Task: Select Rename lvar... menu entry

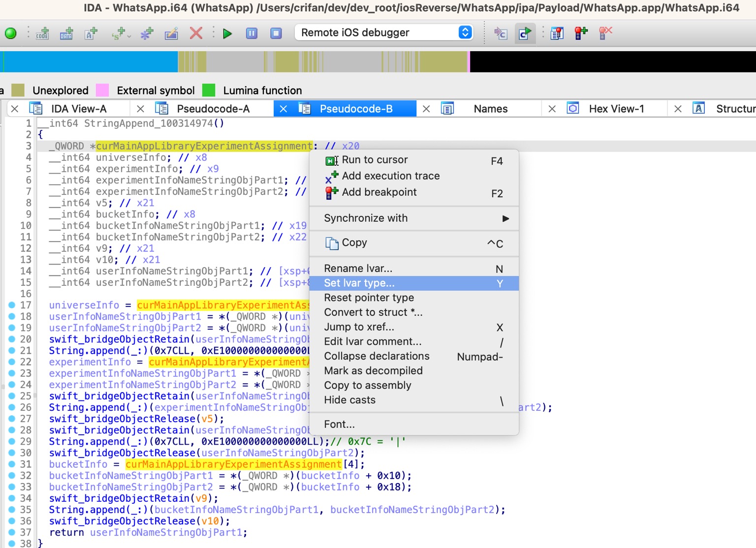Action: [x=414, y=269]
